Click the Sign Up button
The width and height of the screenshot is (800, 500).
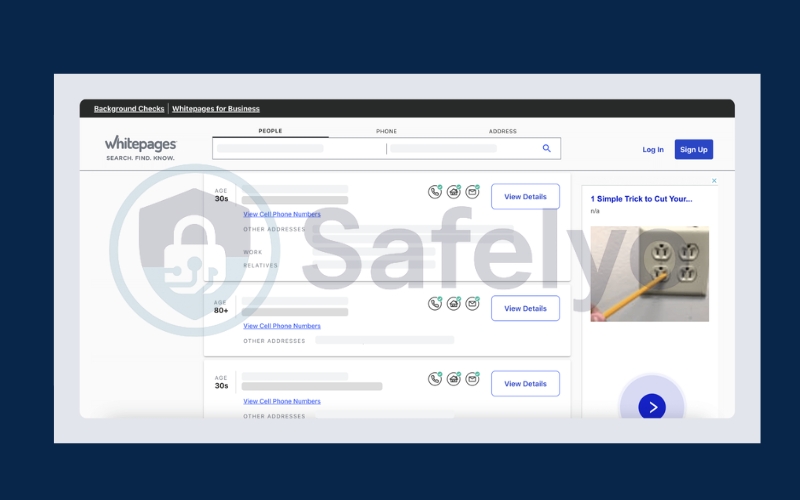(x=694, y=149)
